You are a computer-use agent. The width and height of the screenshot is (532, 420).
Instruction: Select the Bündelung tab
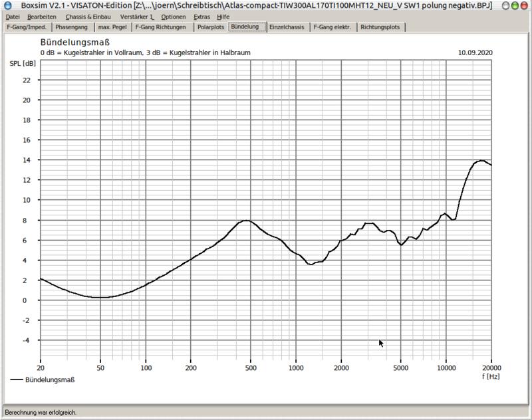pos(247,27)
